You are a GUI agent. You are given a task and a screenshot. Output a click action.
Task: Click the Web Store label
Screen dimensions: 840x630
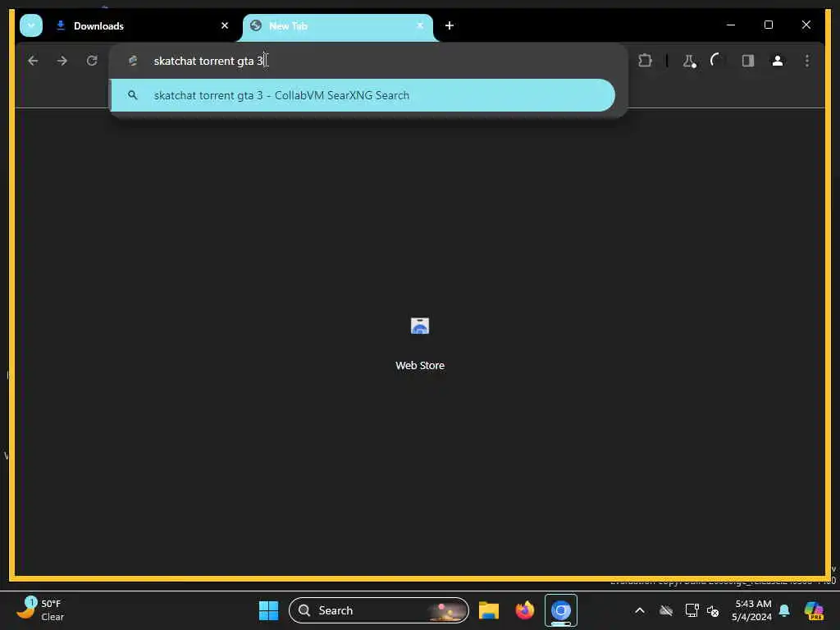click(x=420, y=365)
